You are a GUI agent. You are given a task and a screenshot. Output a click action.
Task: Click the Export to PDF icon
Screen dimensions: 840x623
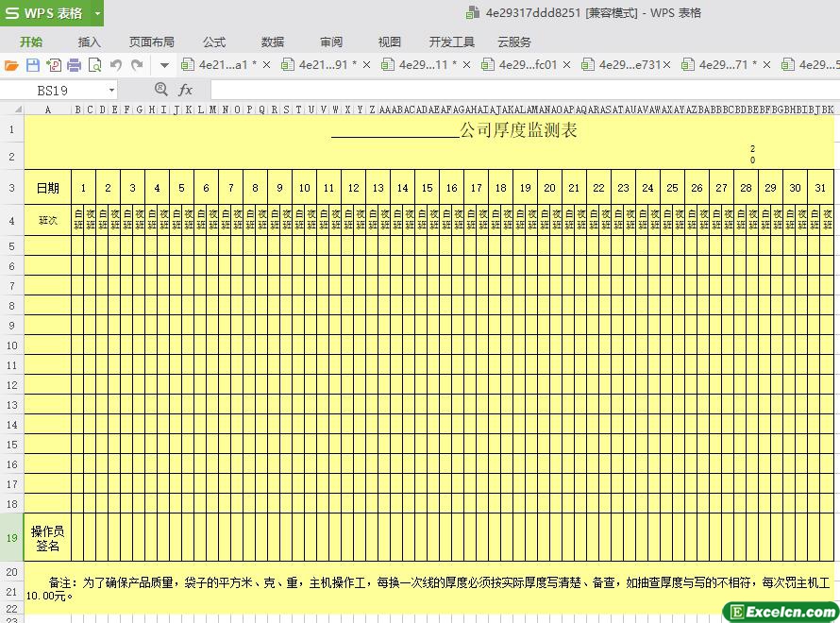pyautogui.click(x=54, y=65)
